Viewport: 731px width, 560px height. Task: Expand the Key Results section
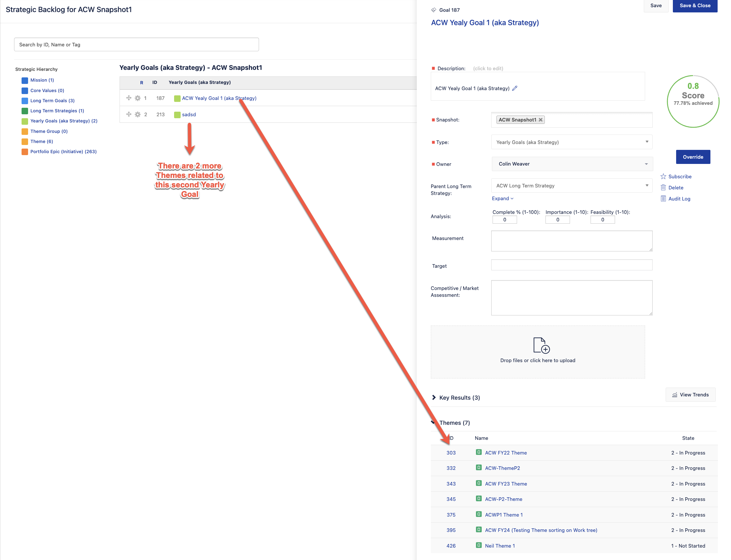(x=434, y=397)
